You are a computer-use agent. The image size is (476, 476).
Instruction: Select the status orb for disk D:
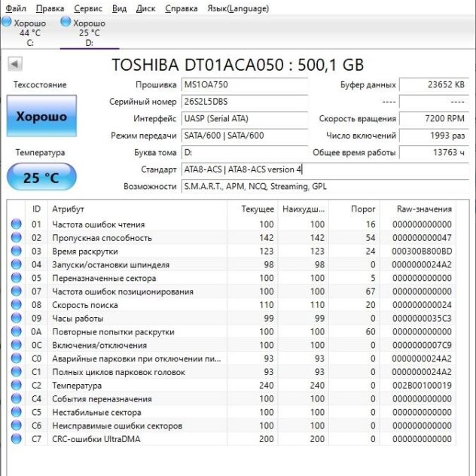click(x=66, y=23)
